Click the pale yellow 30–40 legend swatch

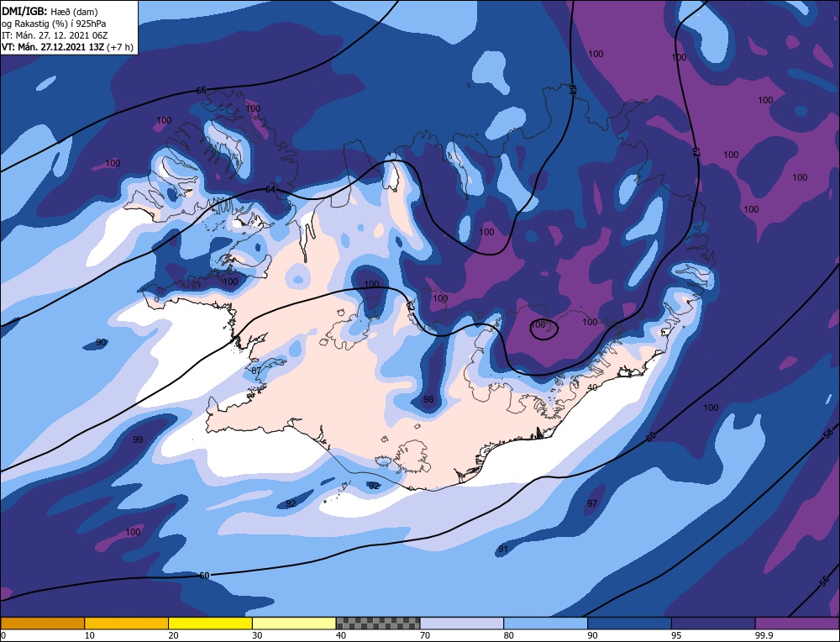pos(294,624)
